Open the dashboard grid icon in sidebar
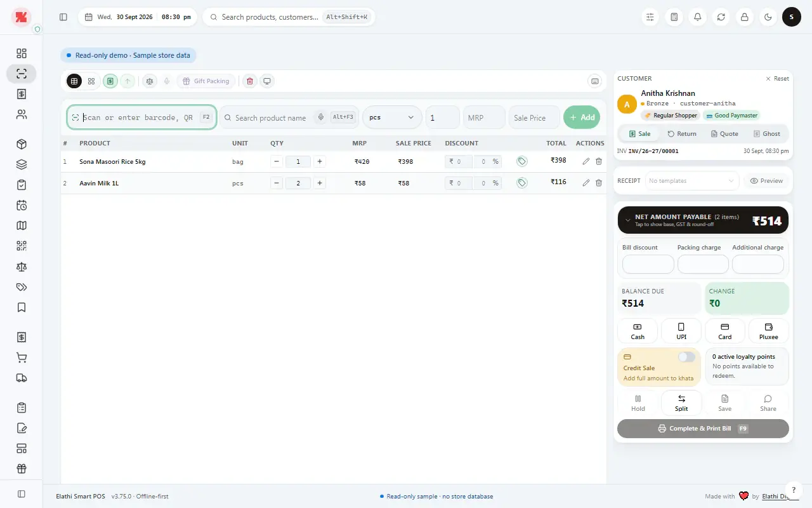 pos(22,53)
